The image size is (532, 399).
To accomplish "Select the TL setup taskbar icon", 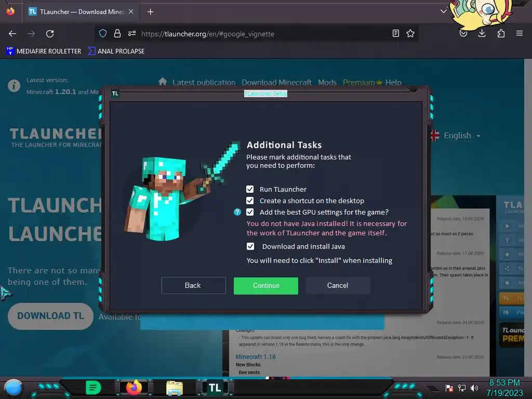I will [x=215, y=388].
